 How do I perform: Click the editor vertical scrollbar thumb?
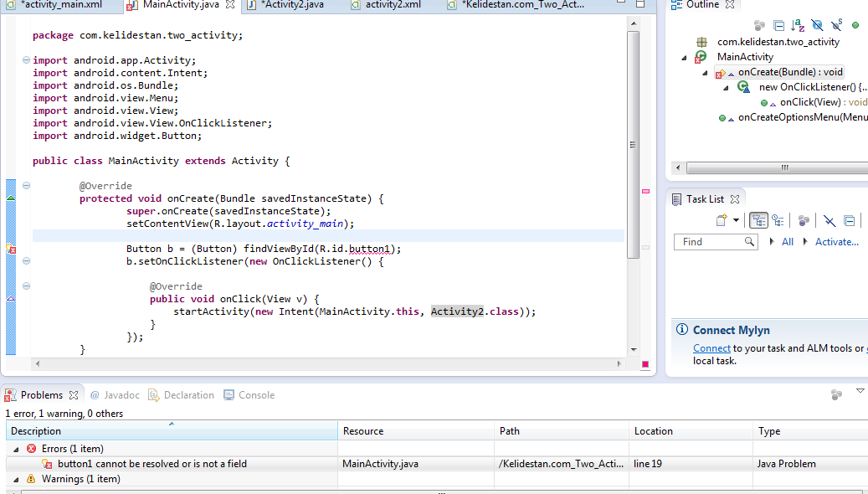633,145
